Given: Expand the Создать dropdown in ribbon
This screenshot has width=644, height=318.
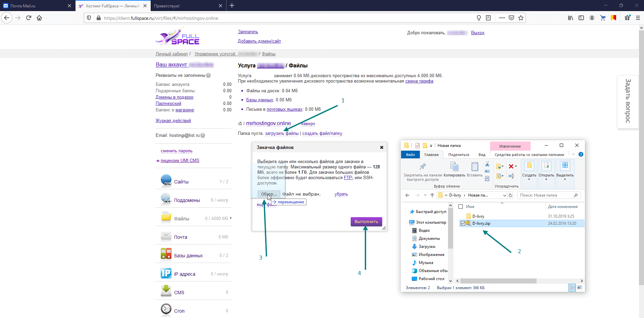Looking at the screenshot, I should point(529,179).
